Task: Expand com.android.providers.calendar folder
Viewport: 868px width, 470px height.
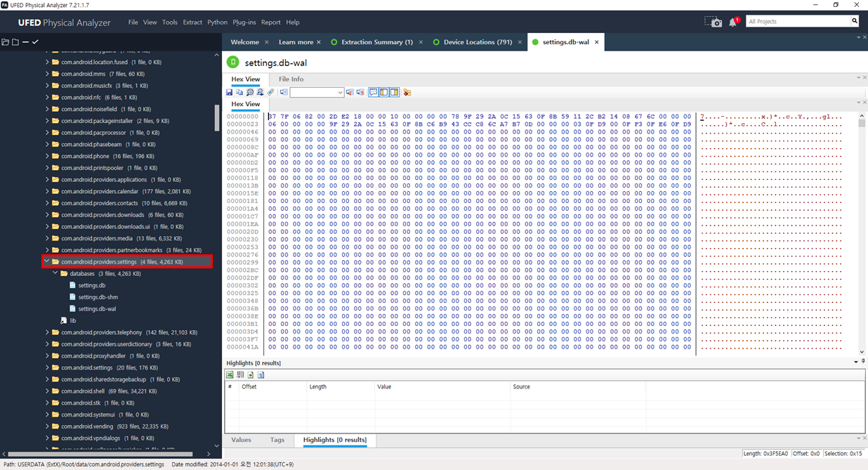Action: [x=47, y=191]
